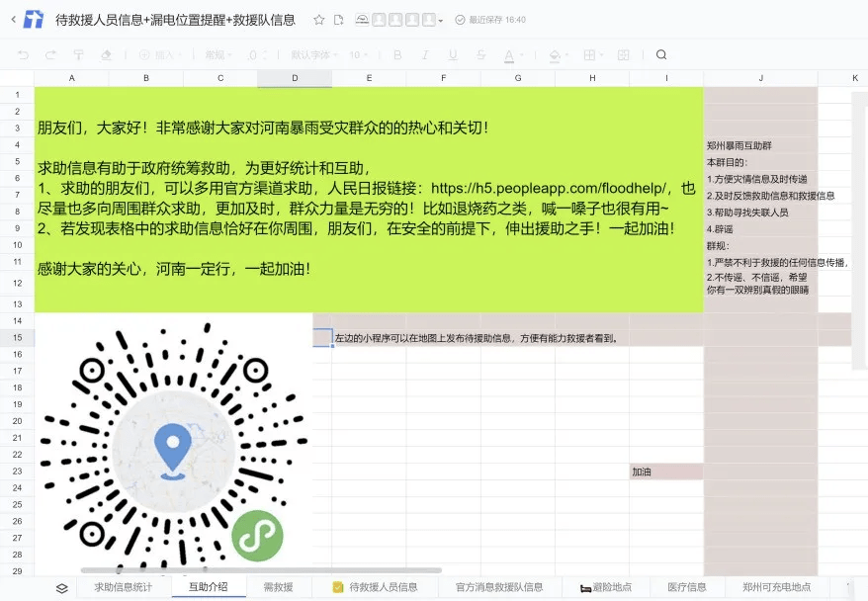Undo the last action

coord(24,54)
